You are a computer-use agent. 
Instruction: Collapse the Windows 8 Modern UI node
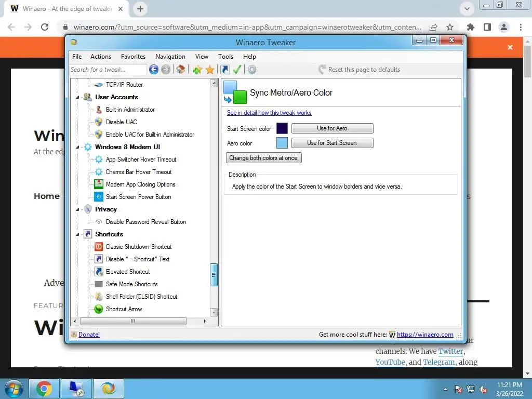[77, 147]
